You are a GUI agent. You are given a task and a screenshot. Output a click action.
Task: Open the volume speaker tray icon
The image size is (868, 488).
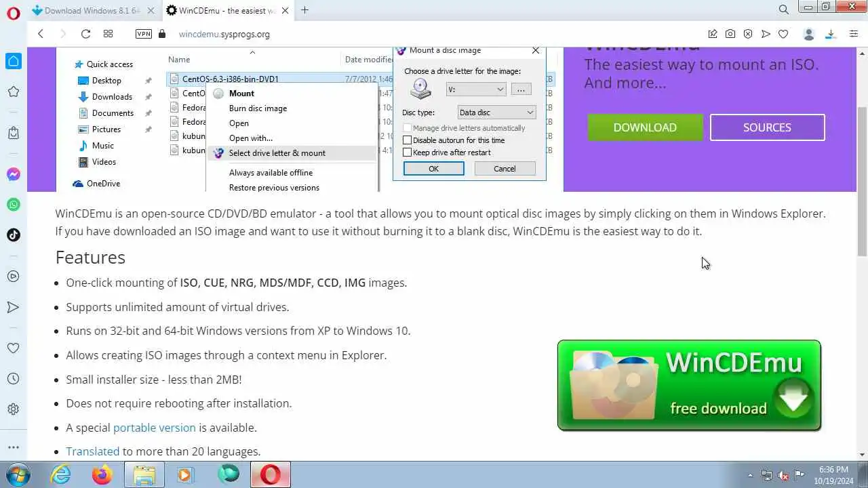783,475
